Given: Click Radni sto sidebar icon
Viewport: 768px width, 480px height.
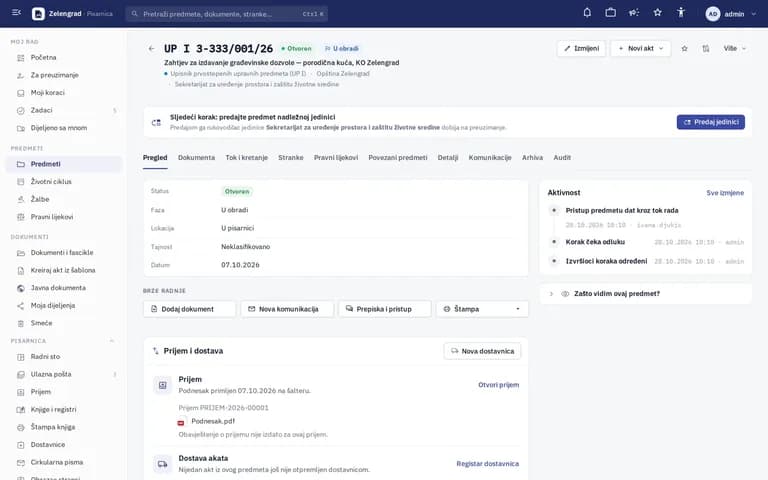Looking at the screenshot, I should click(x=21, y=357).
